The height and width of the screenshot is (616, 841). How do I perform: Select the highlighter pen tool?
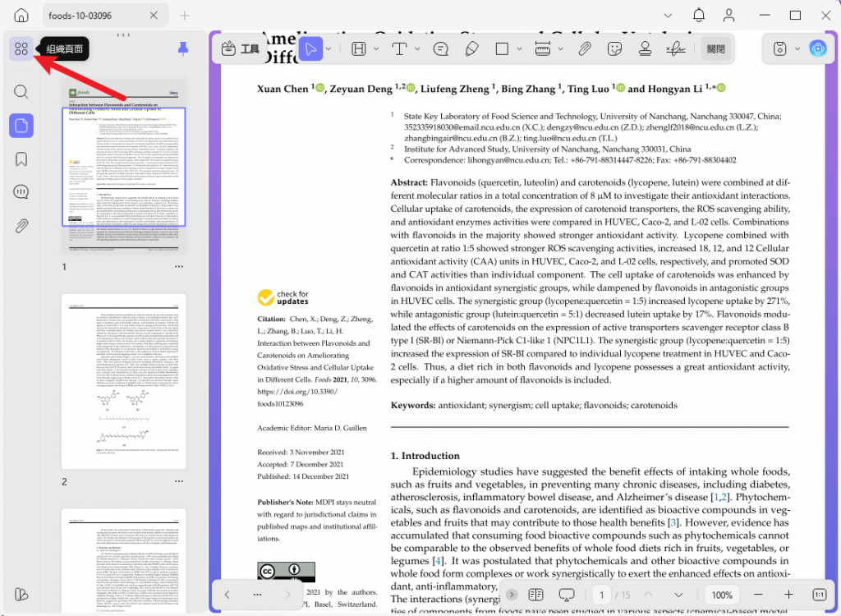[x=471, y=48]
